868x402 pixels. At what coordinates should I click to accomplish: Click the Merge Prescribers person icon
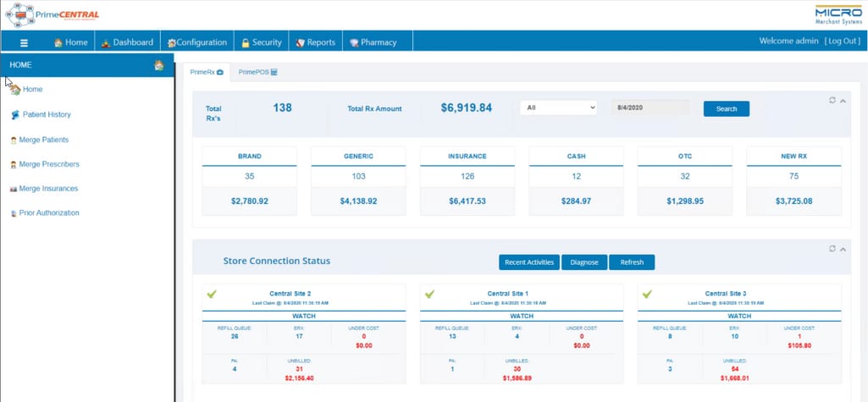(14, 165)
